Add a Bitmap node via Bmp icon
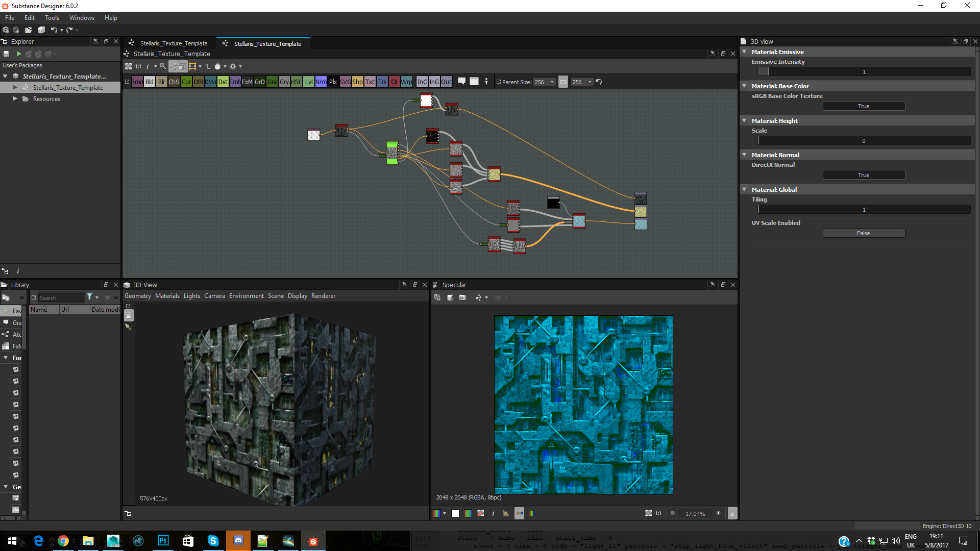This screenshot has width=980, height=551. pyautogui.click(x=137, y=82)
